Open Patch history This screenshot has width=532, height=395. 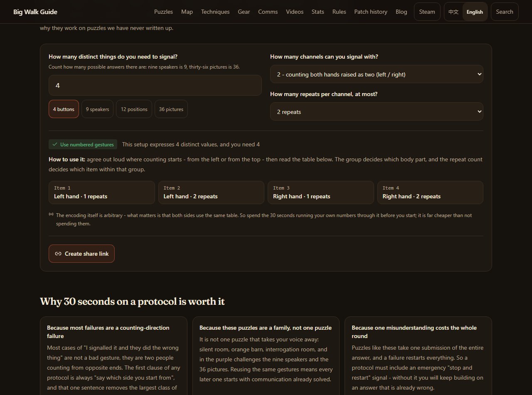(x=371, y=12)
